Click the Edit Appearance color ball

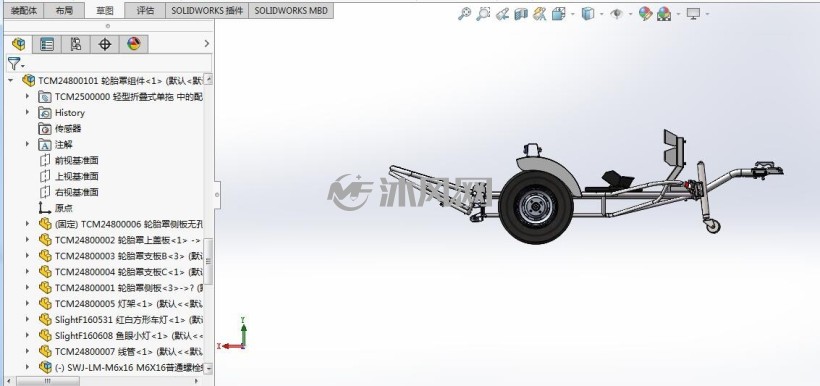pos(646,14)
